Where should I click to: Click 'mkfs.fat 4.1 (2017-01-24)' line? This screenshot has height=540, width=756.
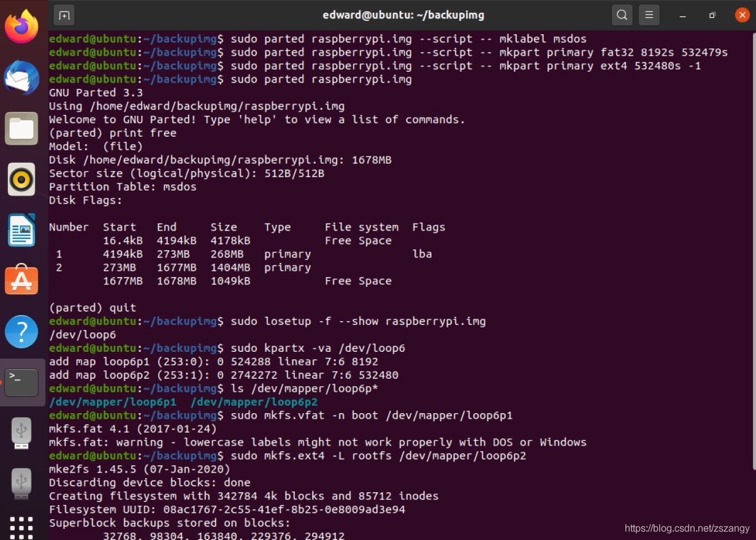pos(132,429)
